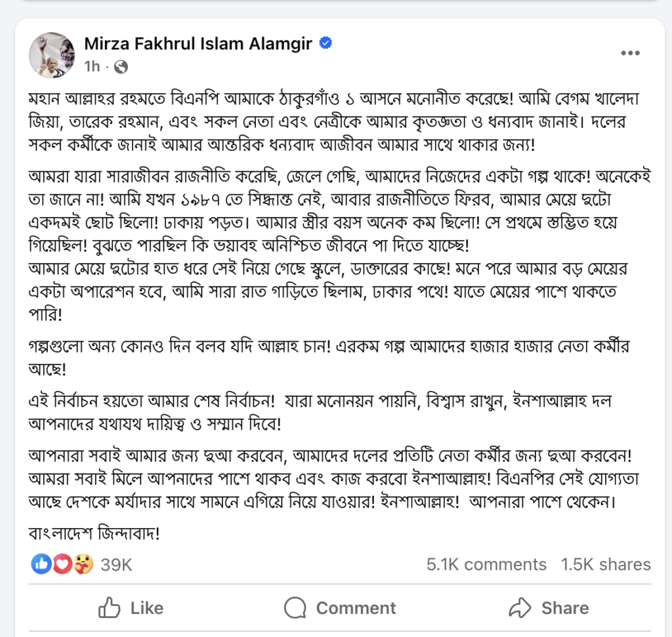The image size is (672, 637).
Task: View the 1.5K shares list
Action: (606, 564)
